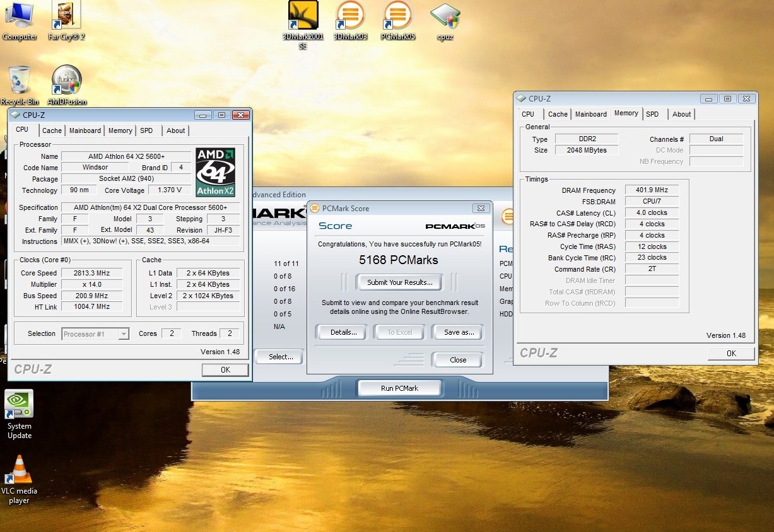The image size is (774, 532).
Task: Open the Details button in PCMark Score
Action: (343, 332)
